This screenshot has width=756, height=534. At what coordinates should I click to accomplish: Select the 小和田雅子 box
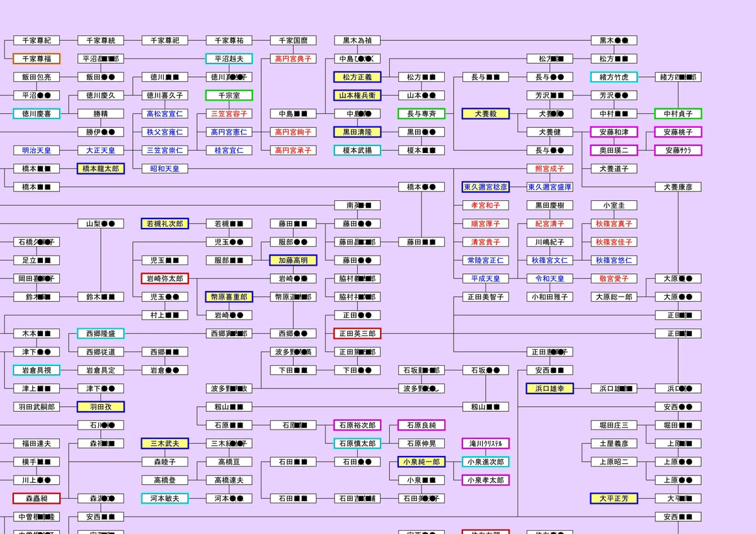pyautogui.click(x=551, y=297)
